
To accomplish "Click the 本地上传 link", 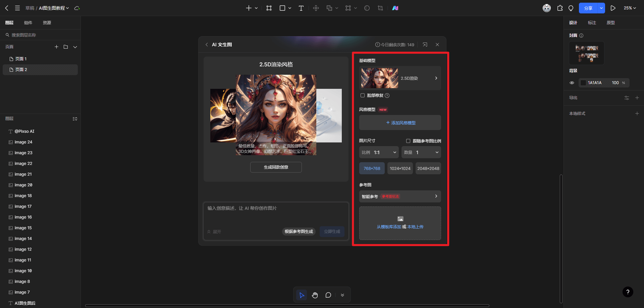I will pyautogui.click(x=416, y=227).
